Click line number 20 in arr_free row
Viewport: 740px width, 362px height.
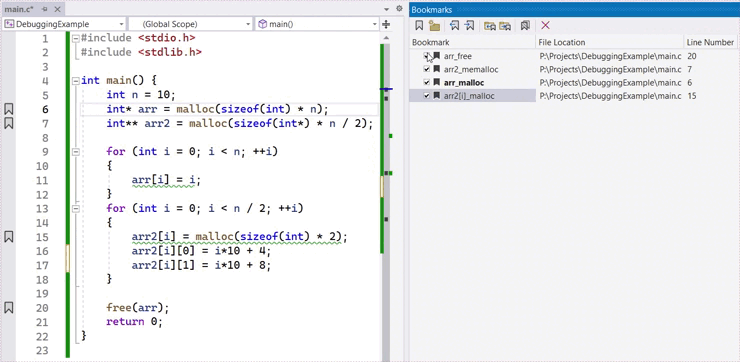(x=692, y=56)
